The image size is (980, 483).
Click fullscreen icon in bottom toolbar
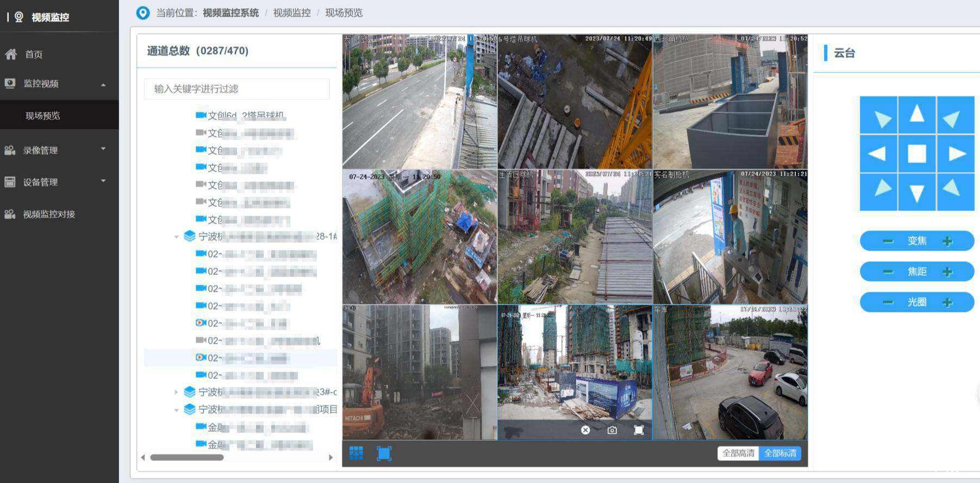point(384,453)
